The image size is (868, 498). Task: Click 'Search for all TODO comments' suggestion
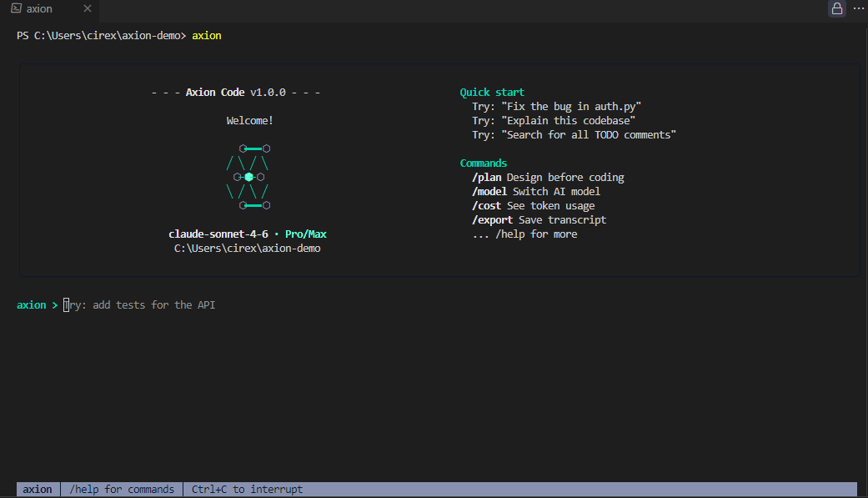pos(574,134)
